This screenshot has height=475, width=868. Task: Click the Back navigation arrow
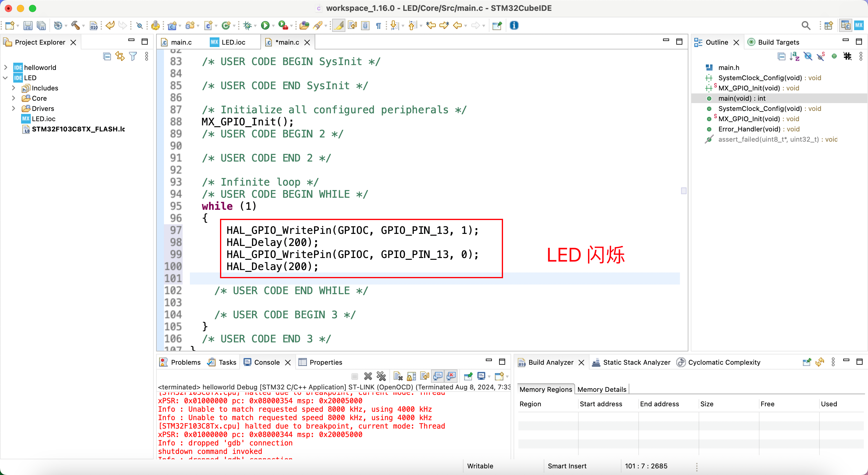click(x=457, y=26)
